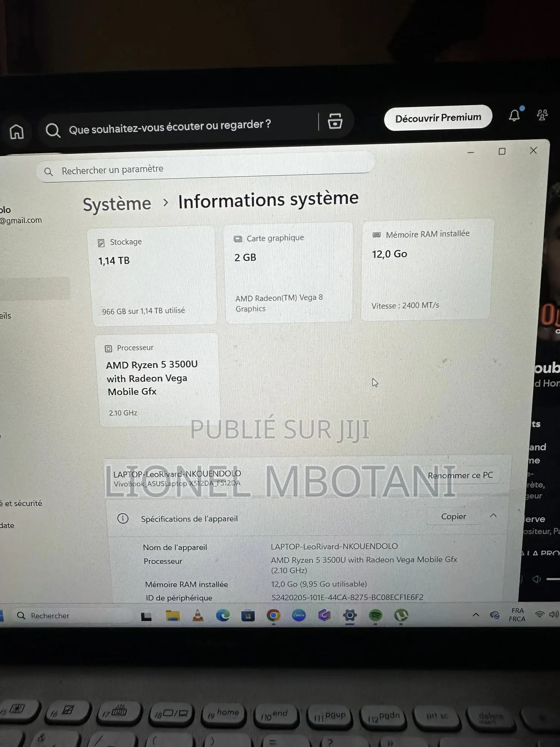The image size is (560, 747).
Task: Click the Spotify home icon
Action: click(x=17, y=131)
